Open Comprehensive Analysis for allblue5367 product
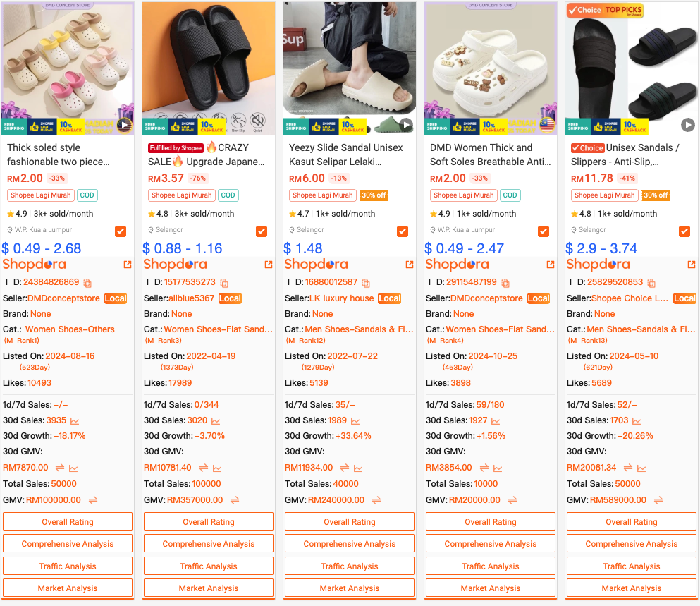This screenshot has height=606, width=700. [209, 543]
